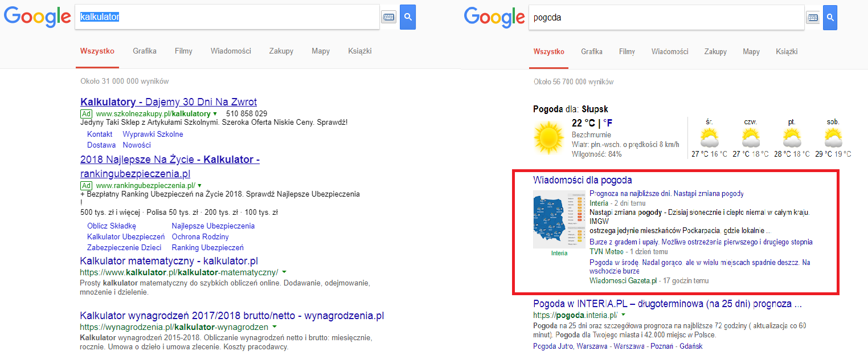868x359 pixels.
Task: Click the kalkulator search input field
Action: click(227, 17)
